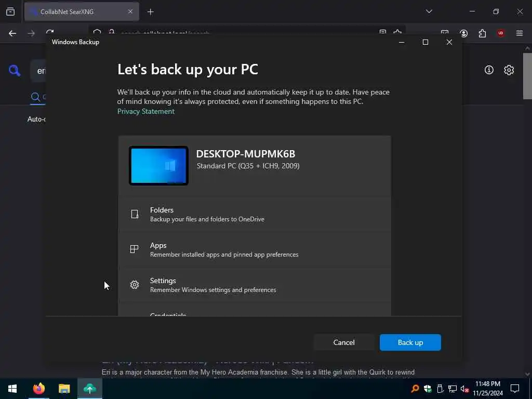The height and width of the screenshot is (399, 532).
Task: Open the Firefox hamburger menu
Action: coord(520,33)
